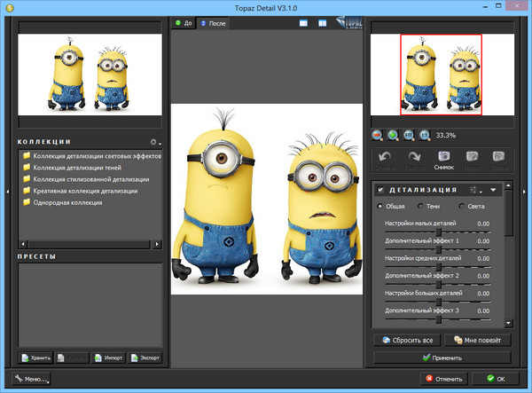Viewport: 532px width, 393px height.
Task: Click the Снимок snapshot camera icon
Action: tap(444, 159)
